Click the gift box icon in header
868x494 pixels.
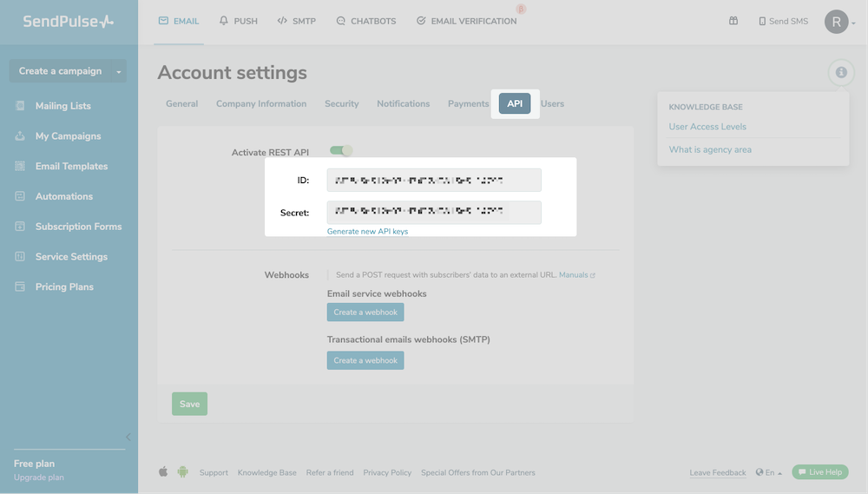point(733,21)
